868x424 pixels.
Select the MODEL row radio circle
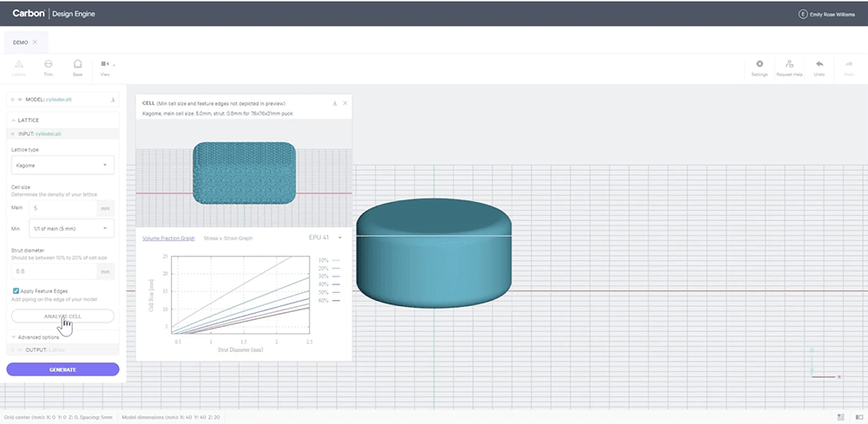[x=13, y=100]
